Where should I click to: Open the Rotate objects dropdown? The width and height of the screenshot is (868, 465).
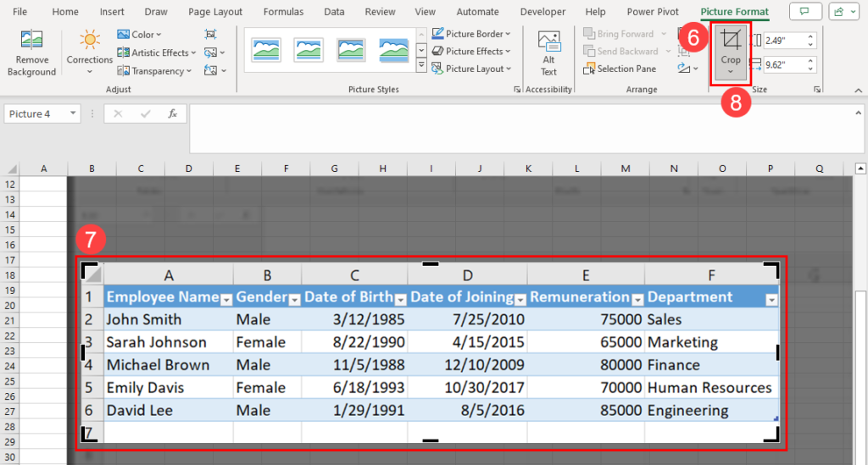click(687, 69)
